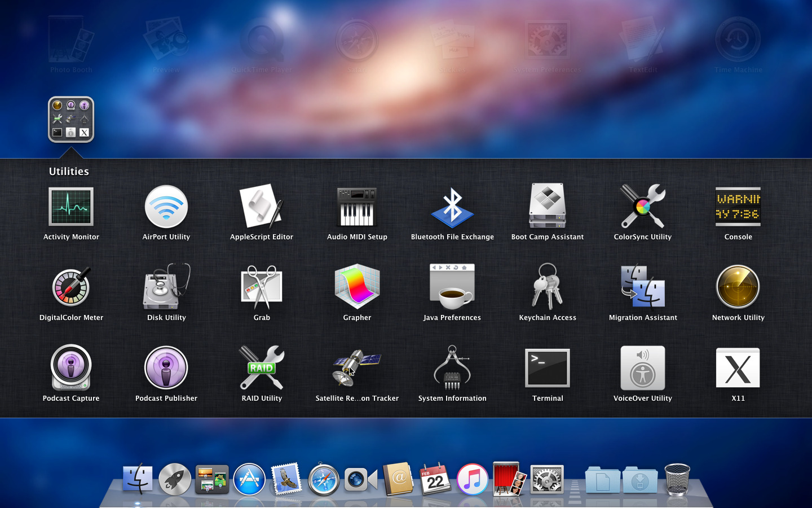
Task: Open Activity Monitor from Utilities
Action: pos(71,208)
